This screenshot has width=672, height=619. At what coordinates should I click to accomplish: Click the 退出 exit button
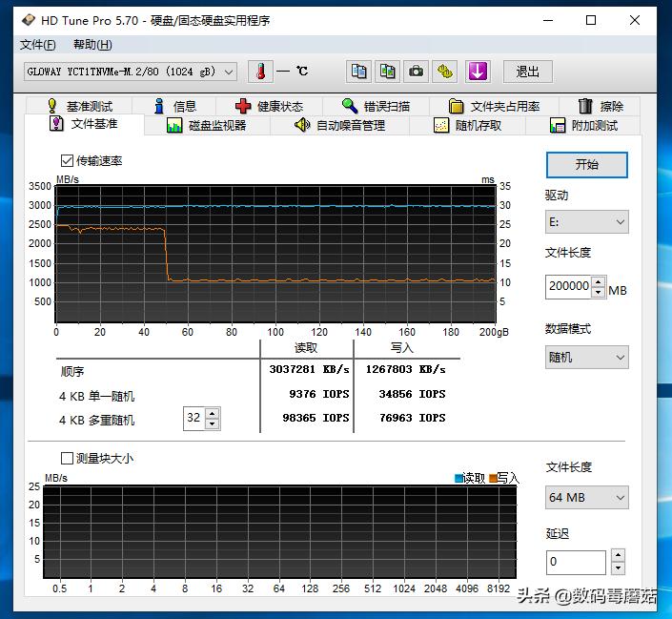(x=527, y=72)
